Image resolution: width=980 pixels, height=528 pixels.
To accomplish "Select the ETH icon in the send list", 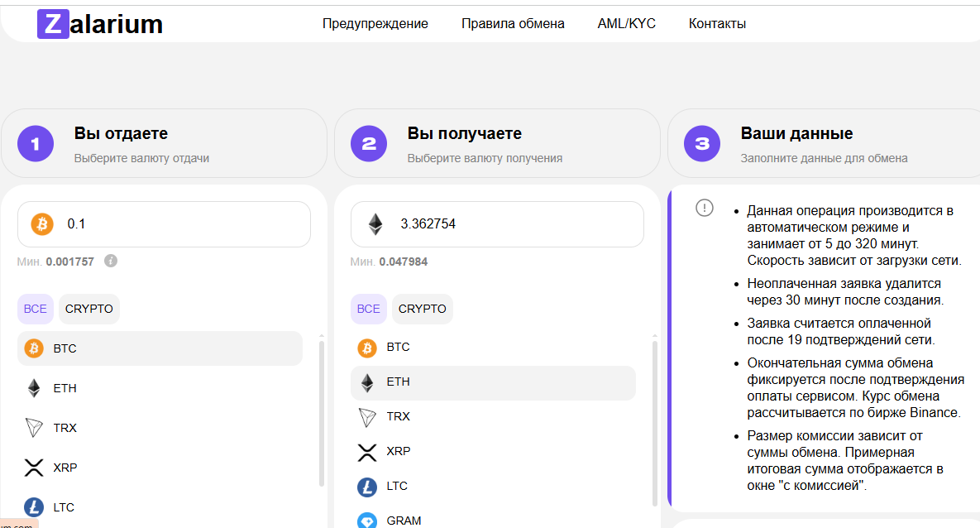I will click(34, 388).
